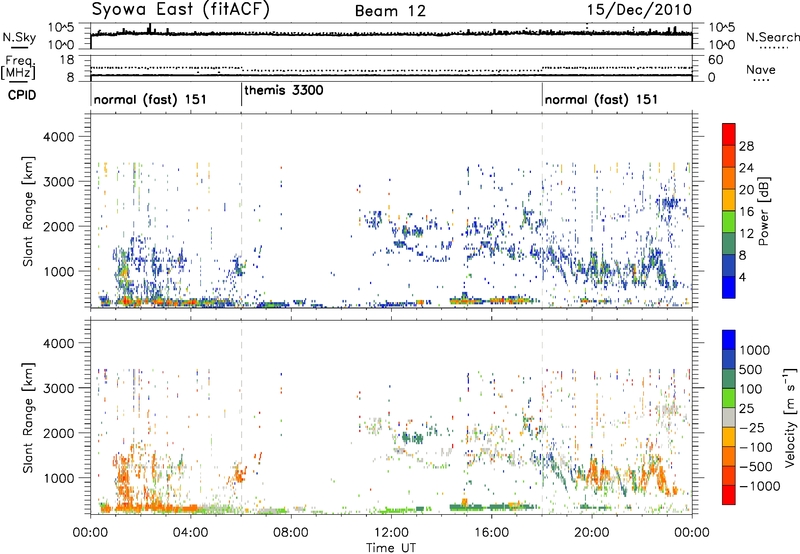Click the '08:00' time axis tick label
The image size is (800, 554).
[290, 533]
